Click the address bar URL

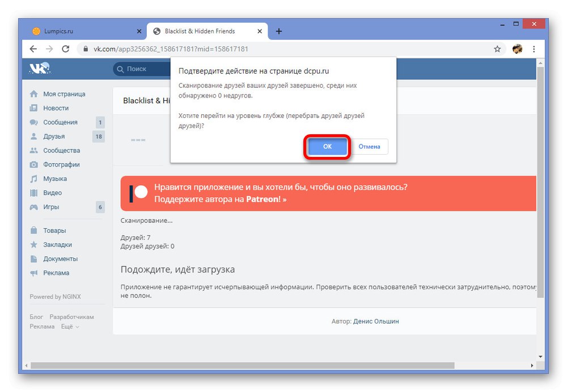171,49
